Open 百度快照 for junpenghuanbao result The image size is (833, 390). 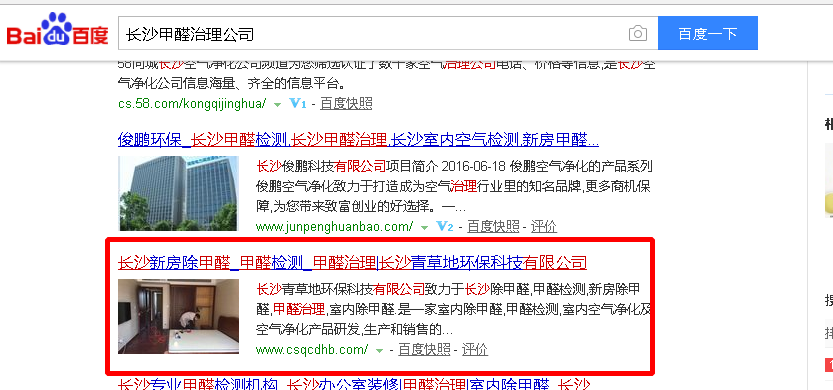(x=493, y=227)
